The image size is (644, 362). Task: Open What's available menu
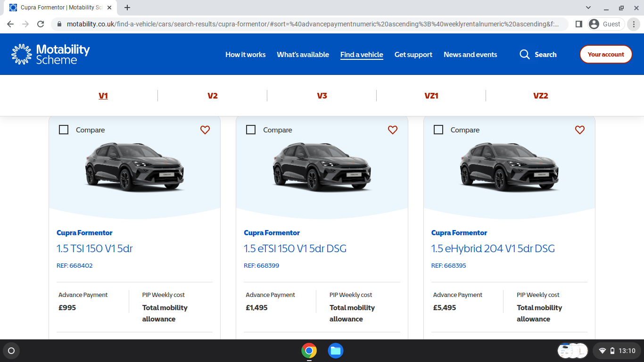pos(303,55)
